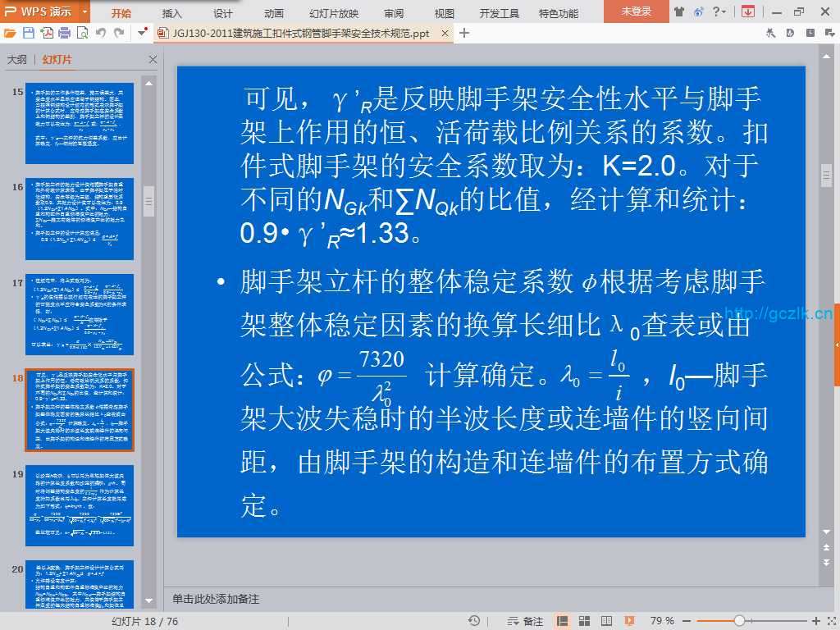Click the open file folder icon

pos(10,34)
